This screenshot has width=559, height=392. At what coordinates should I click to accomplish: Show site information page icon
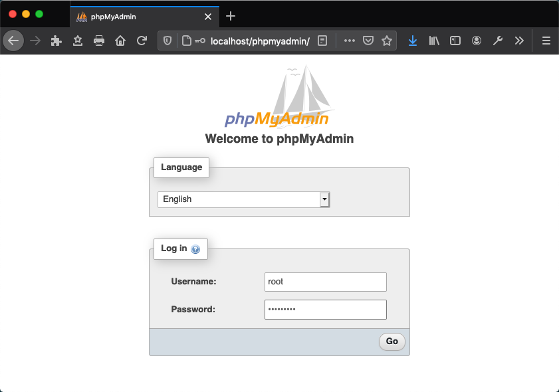(187, 41)
